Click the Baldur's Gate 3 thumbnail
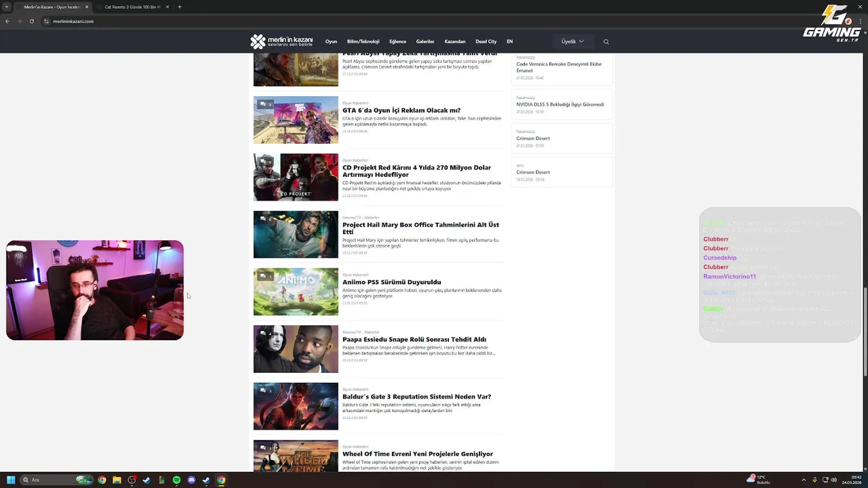Screen dimensions: 868x488 point(296,406)
